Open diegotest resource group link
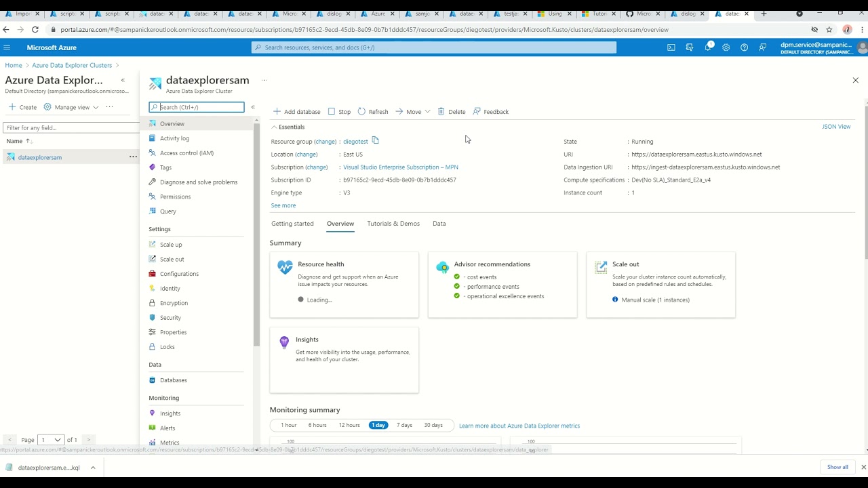Screen dimensions: 868x488 (x=355, y=142)
